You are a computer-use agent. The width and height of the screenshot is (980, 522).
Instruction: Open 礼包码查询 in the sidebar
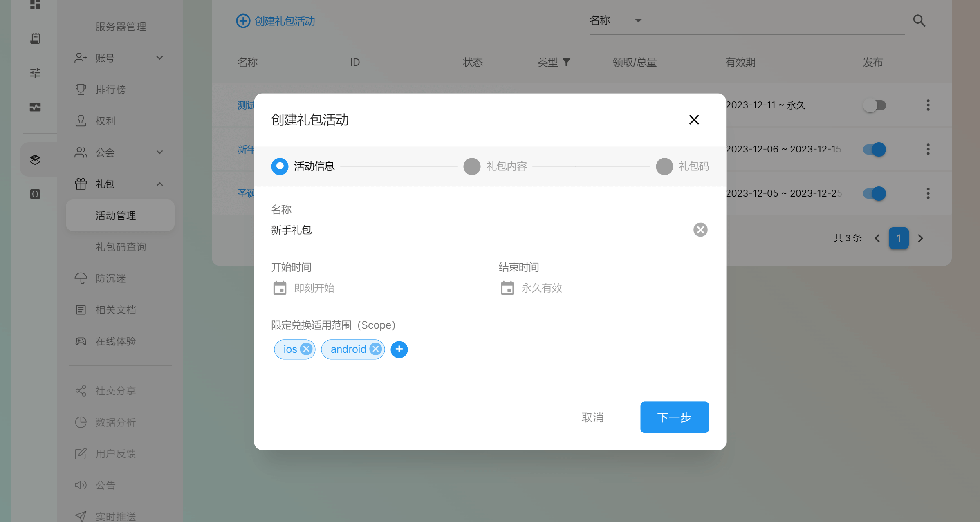point(121,247)
